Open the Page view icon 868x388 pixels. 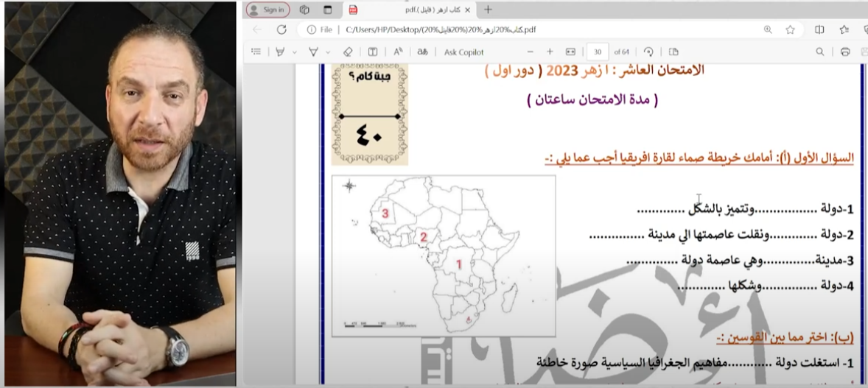(x=673, y=52)
